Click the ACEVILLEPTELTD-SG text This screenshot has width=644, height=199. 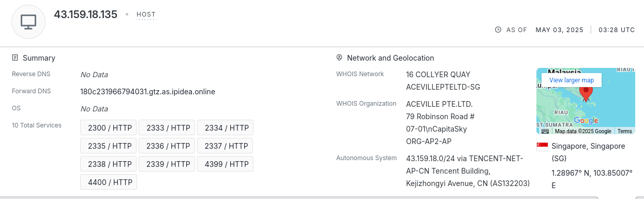(x=443, y=87)
